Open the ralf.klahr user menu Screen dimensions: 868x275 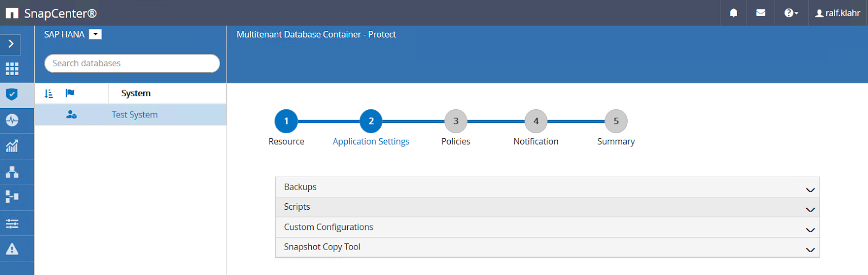tap(838, 13)
